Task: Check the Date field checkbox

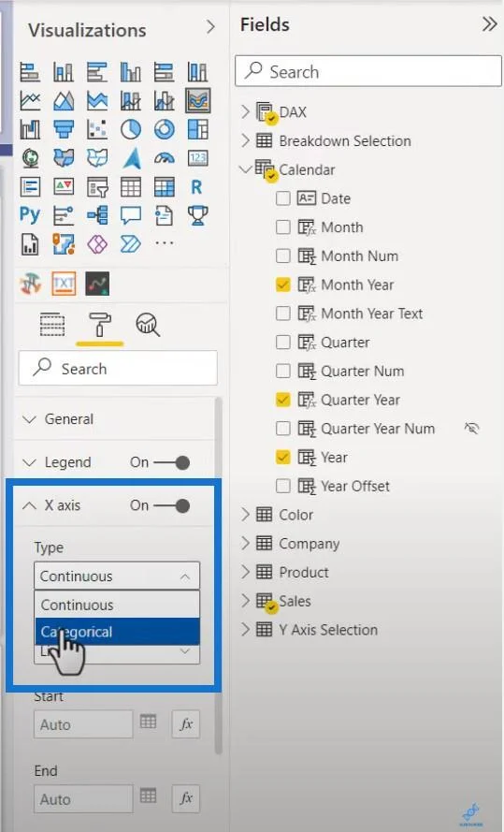Action: coord(283,198)
